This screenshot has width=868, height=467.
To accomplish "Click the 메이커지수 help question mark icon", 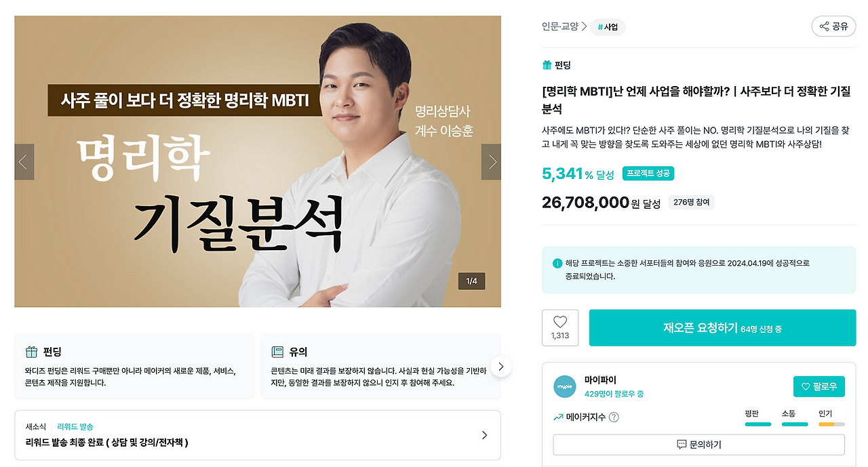I will point(614,418).
